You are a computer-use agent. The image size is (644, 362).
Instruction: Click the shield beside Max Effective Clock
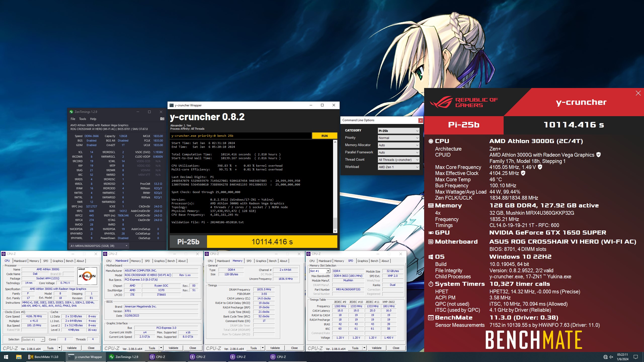523,173
